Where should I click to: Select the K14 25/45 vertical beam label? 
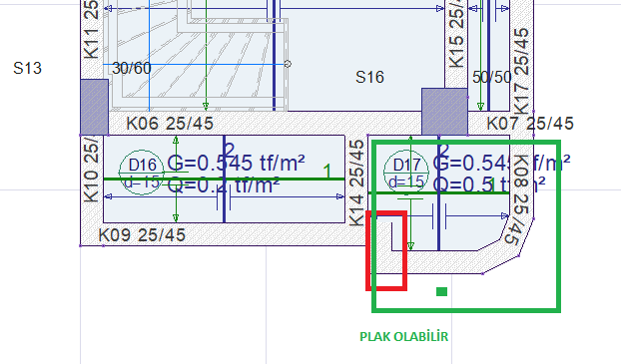pyautogui.click(x=356, y=182)
